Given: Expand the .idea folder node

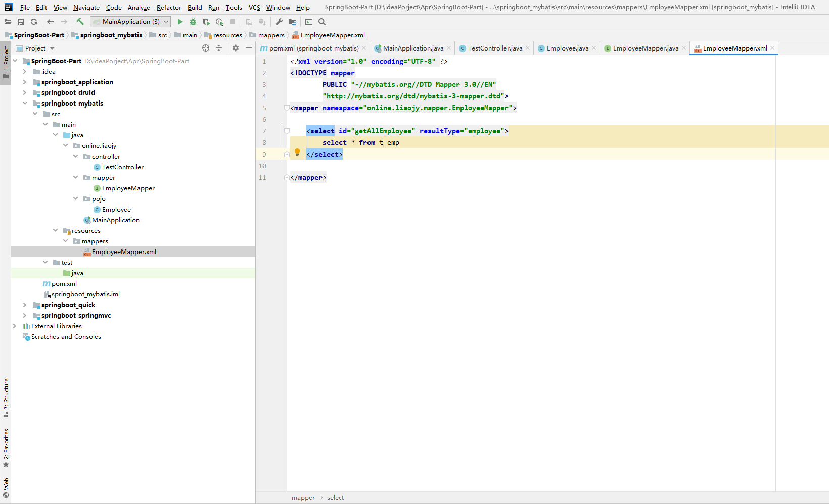Looking at the screenshot, I should pyautogui.click(x=25, y=72).
